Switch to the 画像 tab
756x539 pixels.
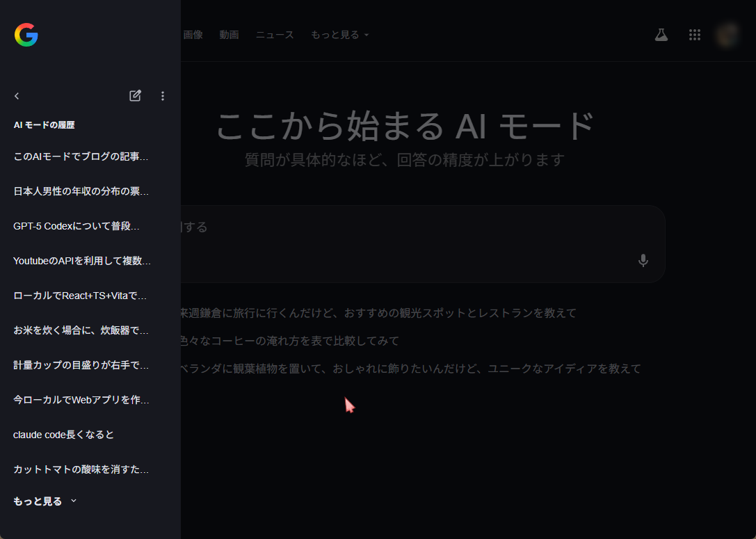point(193,35)
